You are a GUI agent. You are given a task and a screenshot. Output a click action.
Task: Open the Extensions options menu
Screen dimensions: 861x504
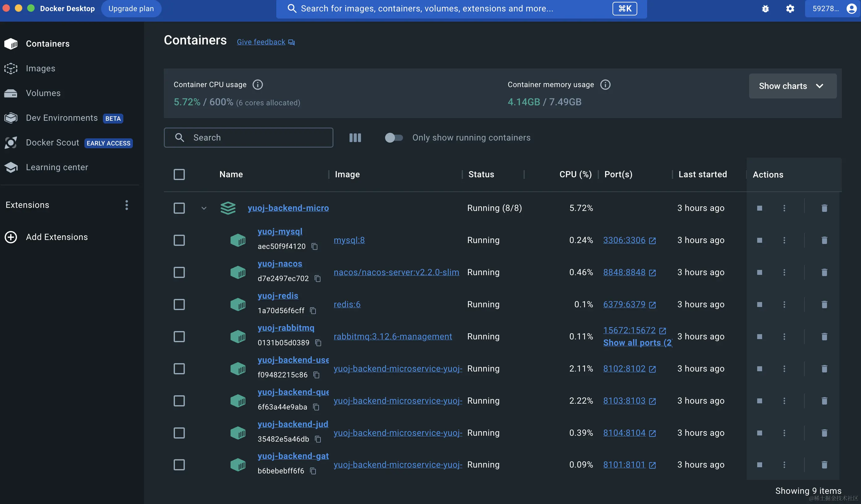click(x=126, y=205)
